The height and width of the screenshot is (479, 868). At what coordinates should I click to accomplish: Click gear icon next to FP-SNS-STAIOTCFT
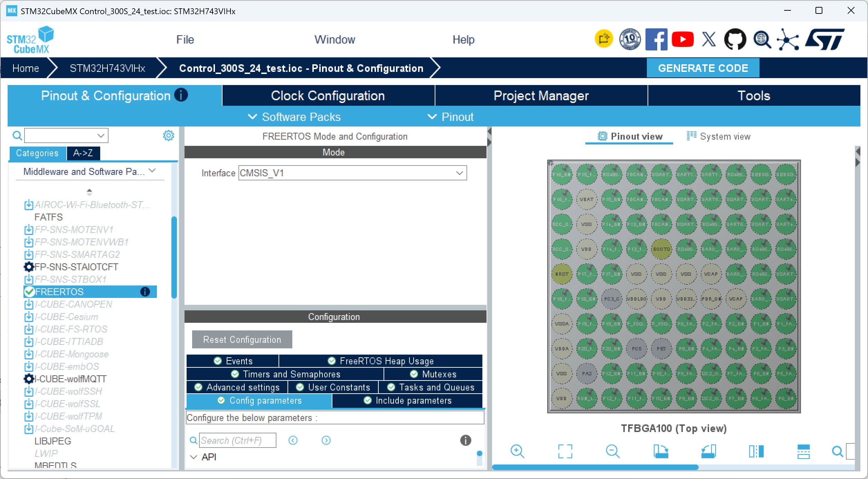click(29, 267)
